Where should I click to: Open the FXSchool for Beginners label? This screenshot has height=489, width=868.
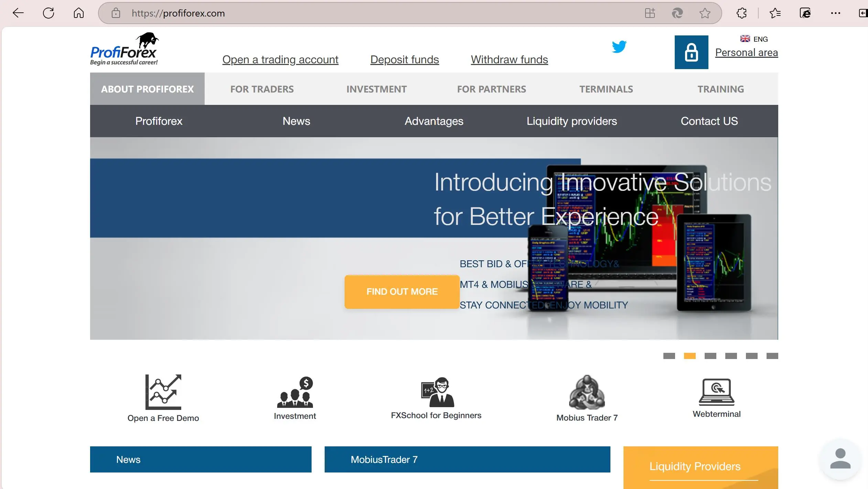(436, 415)
